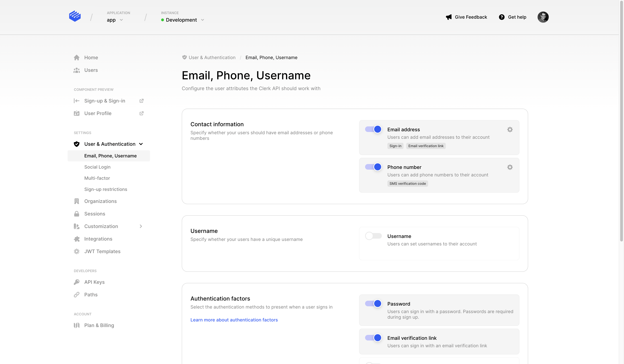Click the API Keys key icon
Image resolution: width=624 pixels, height=364 pixels.
(x=76, y=282)
